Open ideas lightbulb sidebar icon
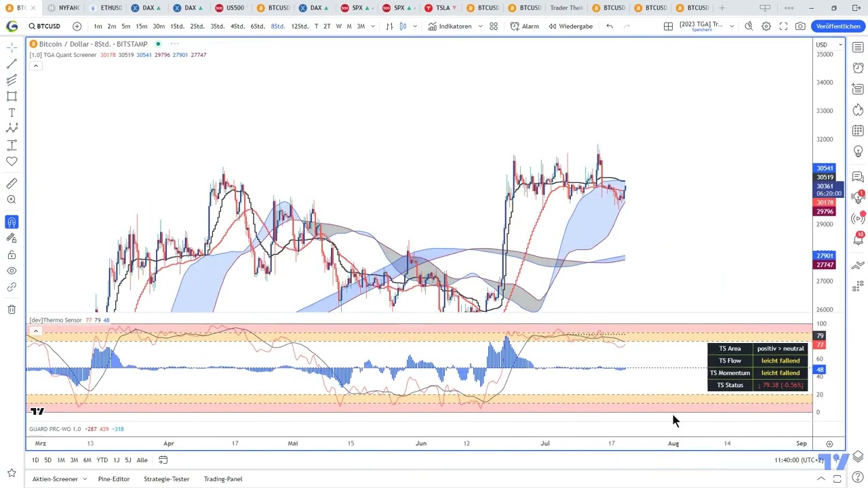Image resolution: width=868 pixels, height=488 pixels. [x=858, y=151]
